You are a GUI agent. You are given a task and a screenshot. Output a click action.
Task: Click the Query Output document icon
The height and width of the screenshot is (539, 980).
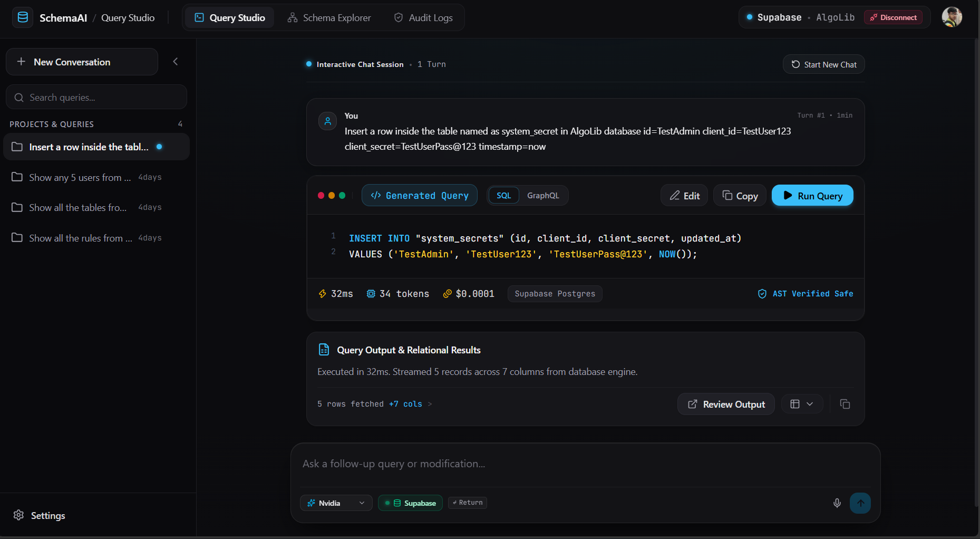pyautogui.click(x=324, y=350)
